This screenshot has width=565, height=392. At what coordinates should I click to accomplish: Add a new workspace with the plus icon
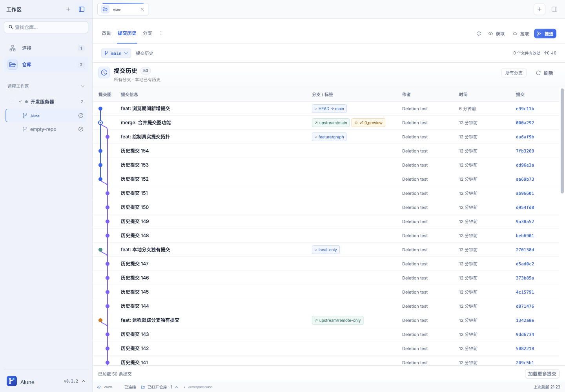coord(68,9)
